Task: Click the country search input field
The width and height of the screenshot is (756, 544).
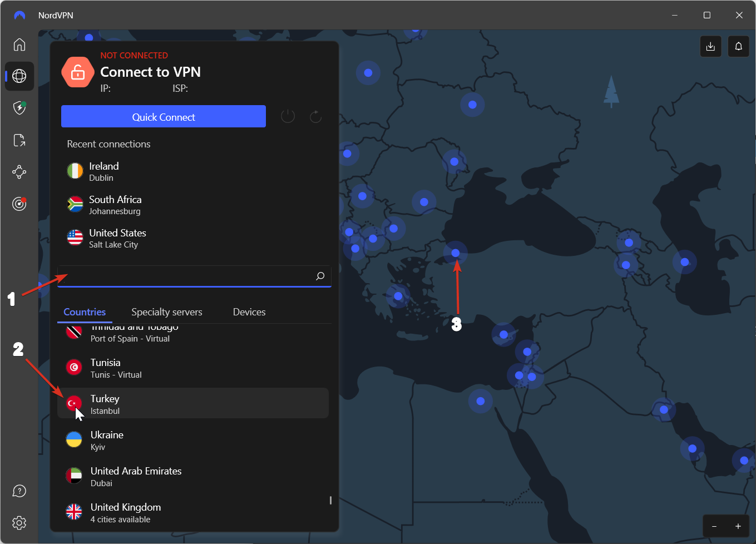Action: [x=194, y=276]
